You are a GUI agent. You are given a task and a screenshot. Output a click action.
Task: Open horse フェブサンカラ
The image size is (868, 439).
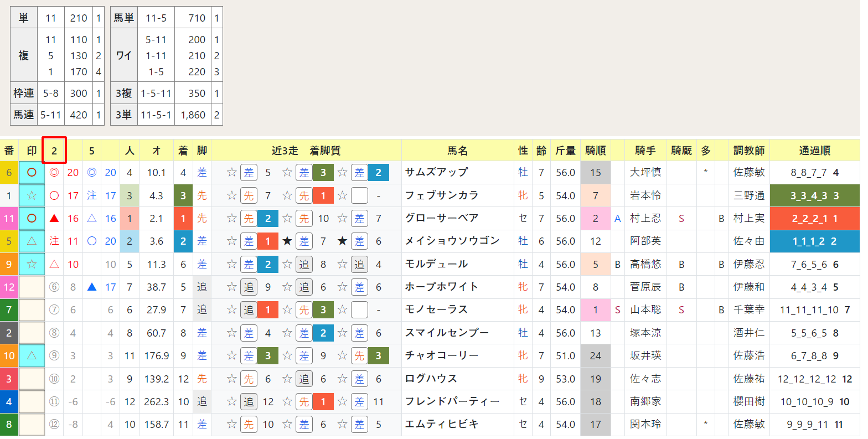[x=442, y=195]
